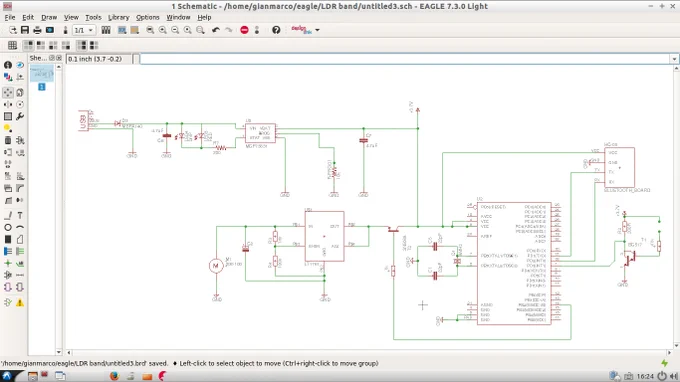Click the motor M symbol in the schematic
Image resolution: width=680 pixels, height=382 pixels.
(216, 265)
